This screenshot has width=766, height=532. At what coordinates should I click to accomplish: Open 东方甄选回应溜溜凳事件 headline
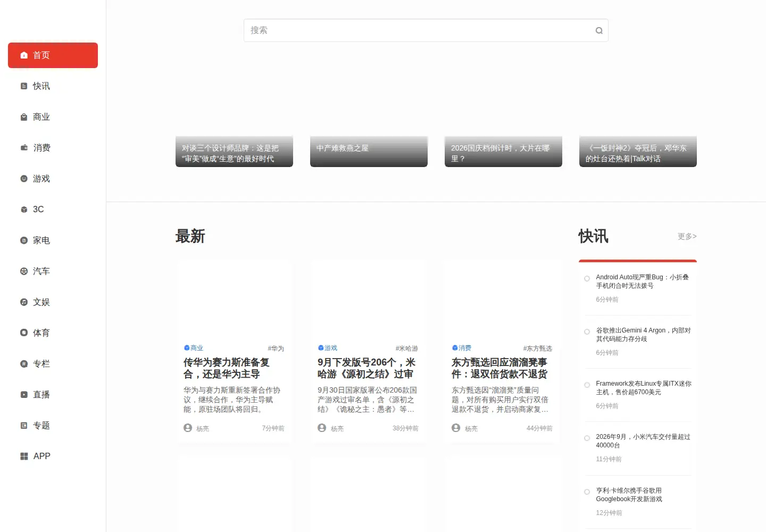[499, 368]
